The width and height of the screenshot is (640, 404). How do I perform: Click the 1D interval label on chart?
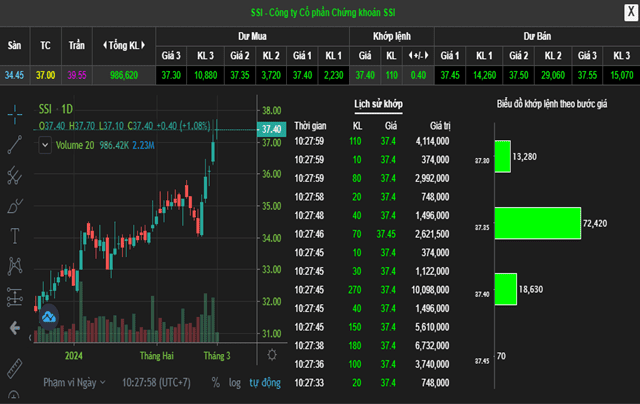67,109
